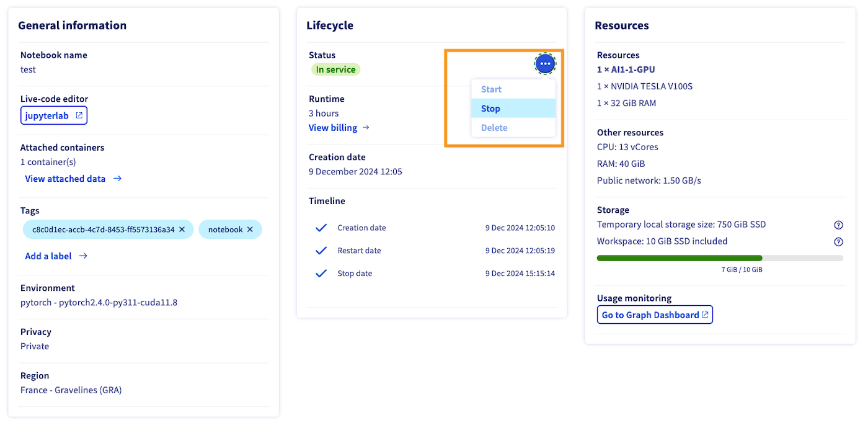Select Delete in the lifecycle menu
The height and width of the screenshot is (428, 868).
494,128
